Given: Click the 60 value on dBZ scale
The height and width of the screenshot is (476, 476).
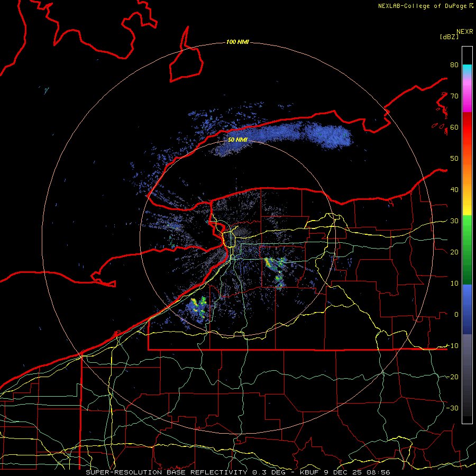Looking at the screenshot, I should [454, 127].
